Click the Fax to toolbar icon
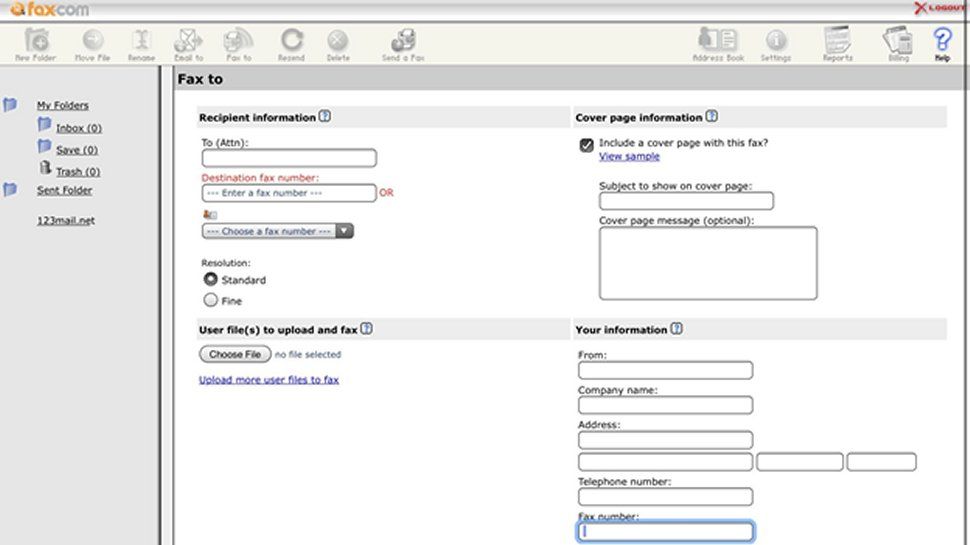970x545 pixels. [239, 41]
